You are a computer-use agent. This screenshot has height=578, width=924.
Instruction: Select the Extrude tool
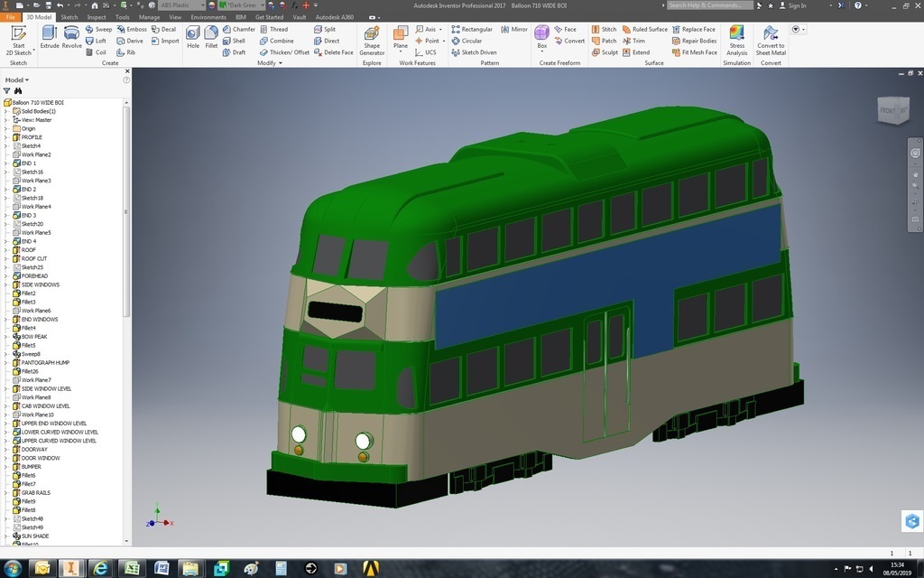pos(50,36)
